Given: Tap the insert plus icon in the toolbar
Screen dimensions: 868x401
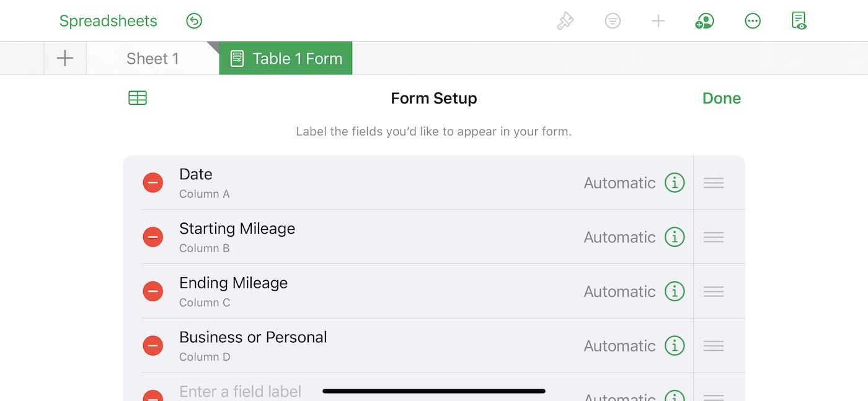Looking at the screenshot, I should [658, 21].
